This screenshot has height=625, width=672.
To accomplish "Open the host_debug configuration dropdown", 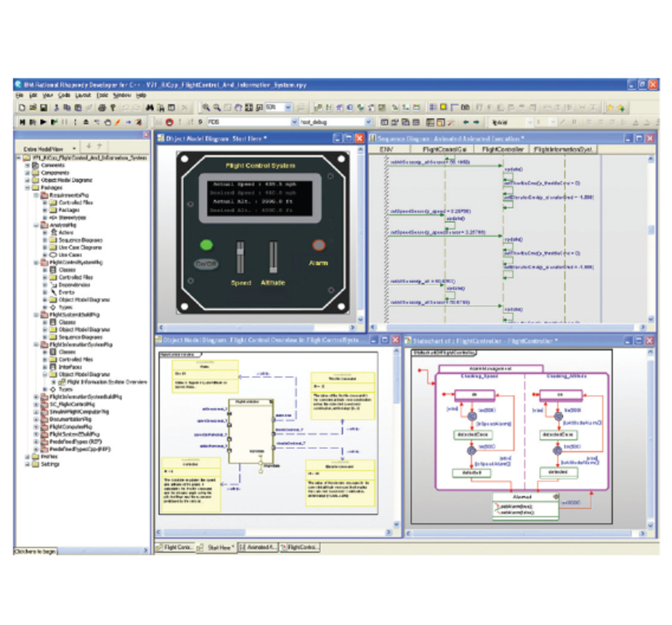I will (x=369, y=122).
